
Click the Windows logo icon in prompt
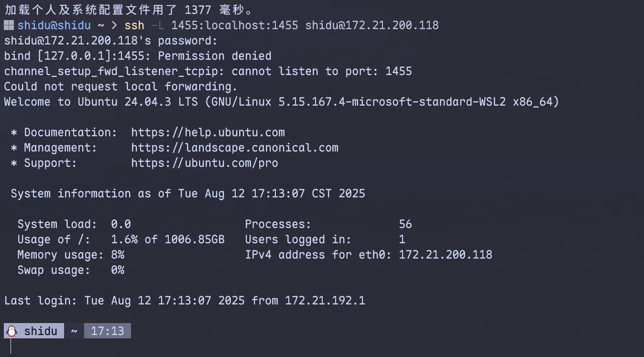9,25
